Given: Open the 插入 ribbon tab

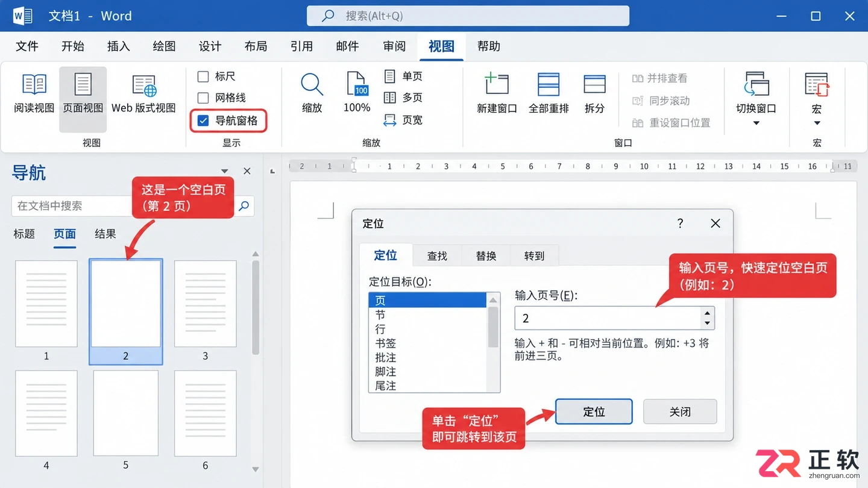Looking at the screenshot, I should click(x=119, y=46).
